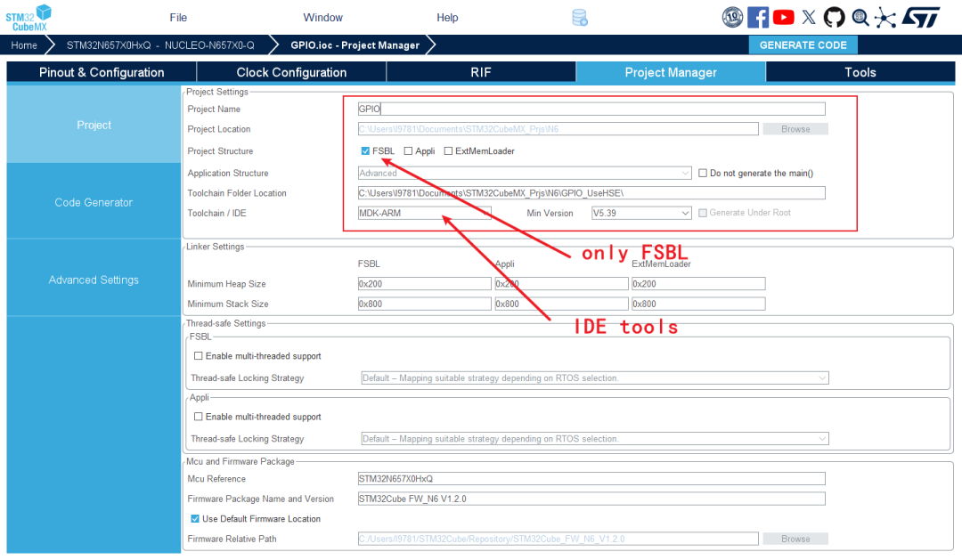
Task: Click the ST company logo
Action: 920,17
